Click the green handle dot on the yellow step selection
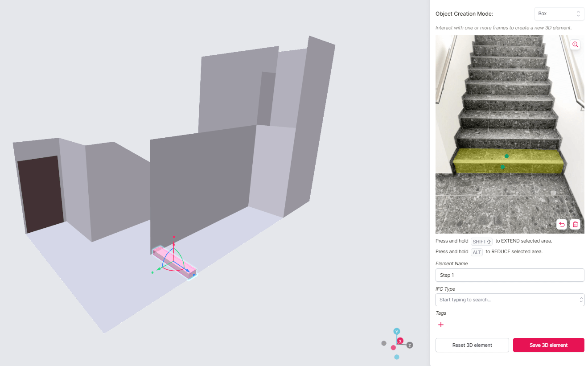This screenshot has height=366, width=588. click(506, 156)
